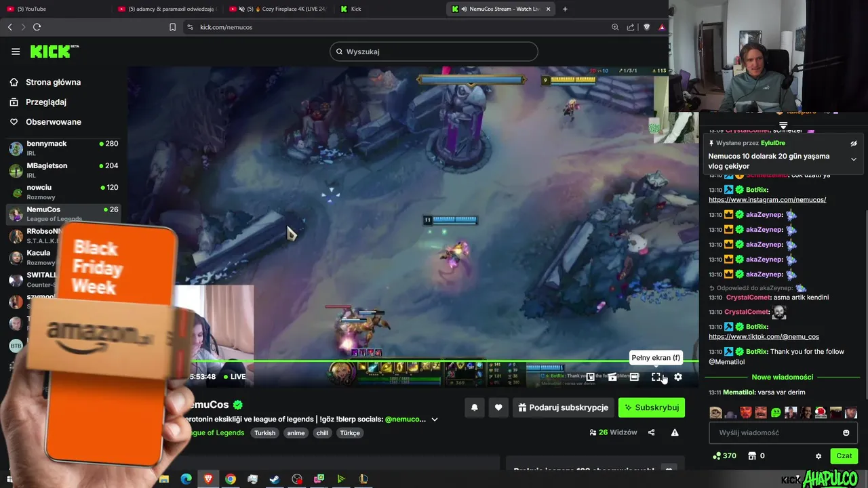Open the Kick hamburger menu
This screenshot has height=488, width=868.
[16, 52]
